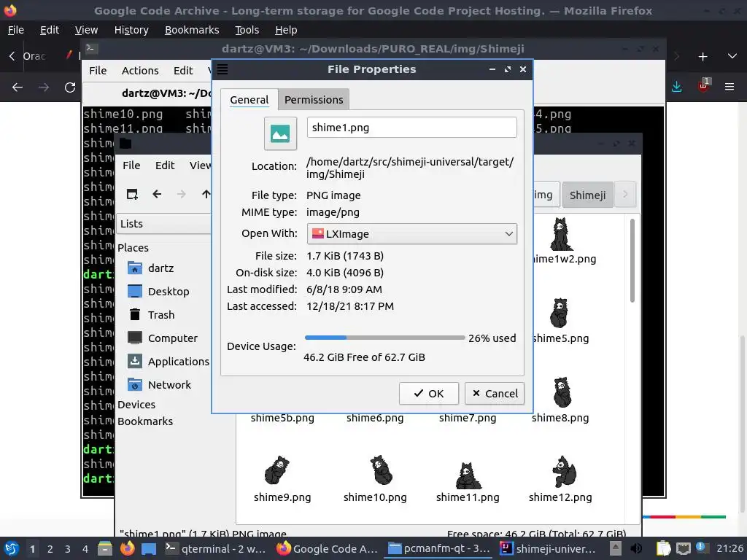747x560 pixels.
Task: Open Firefox File menu
Action: [16, 30]
